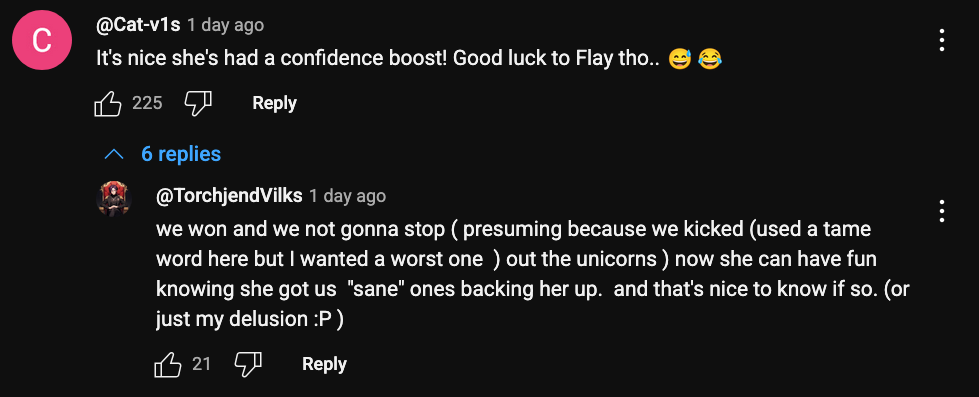Open the three-dot menu on TorchjendVilks reply
This screenshot has height=397, width=979.
tap(942, 212)
